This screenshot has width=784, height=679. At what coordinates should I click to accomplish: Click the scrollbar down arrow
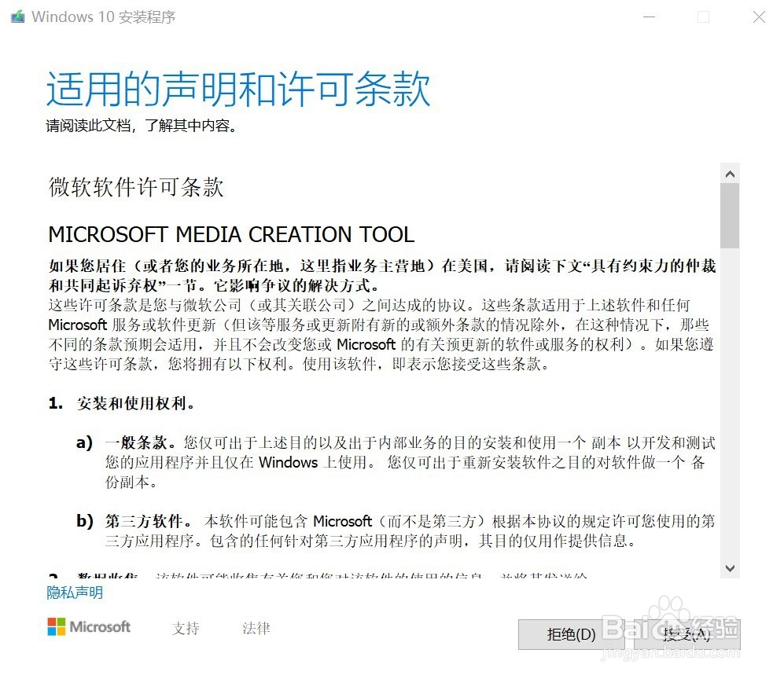tap(731, 569)
